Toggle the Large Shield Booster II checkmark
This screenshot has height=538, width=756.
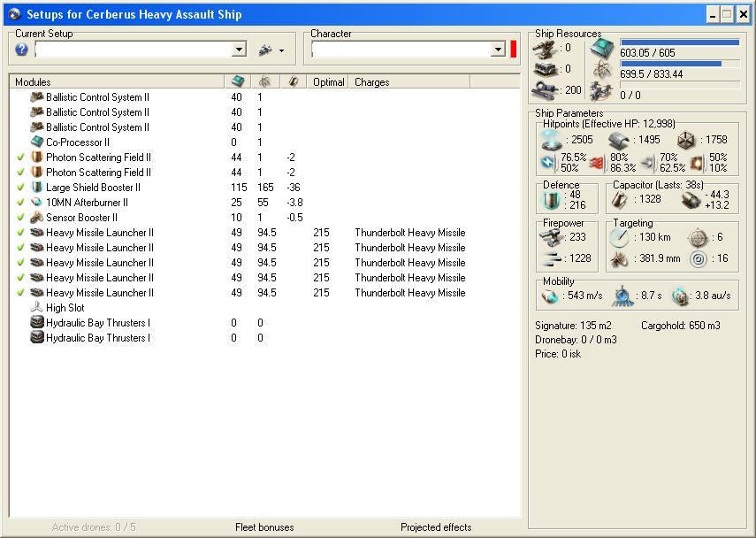[20, 188]
